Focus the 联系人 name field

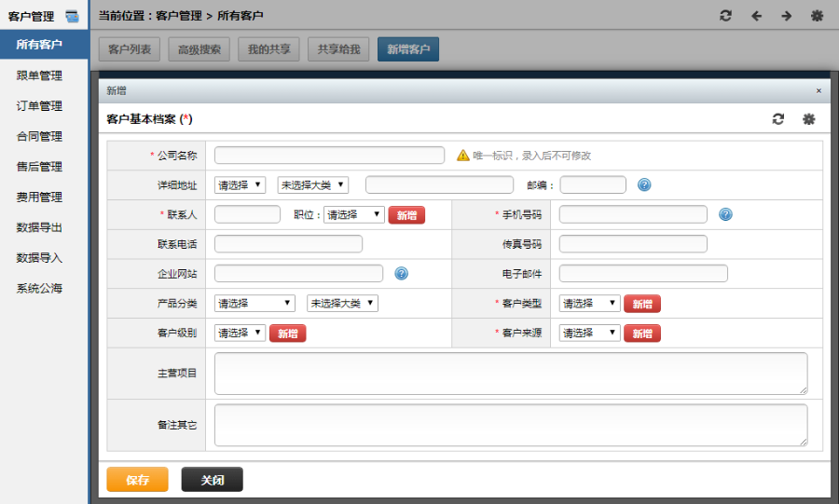coord(247,214)
